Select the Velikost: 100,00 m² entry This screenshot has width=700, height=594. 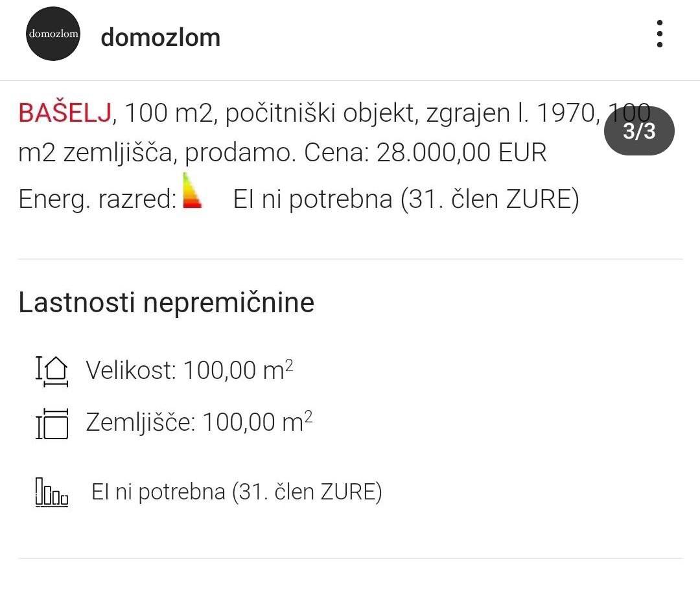[189, 371]
